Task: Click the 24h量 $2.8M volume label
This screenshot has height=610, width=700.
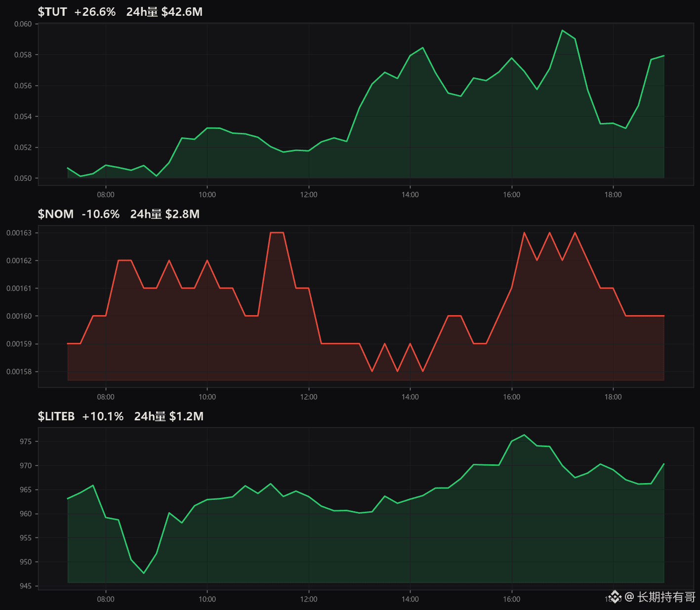Action: tap(165, 214)
